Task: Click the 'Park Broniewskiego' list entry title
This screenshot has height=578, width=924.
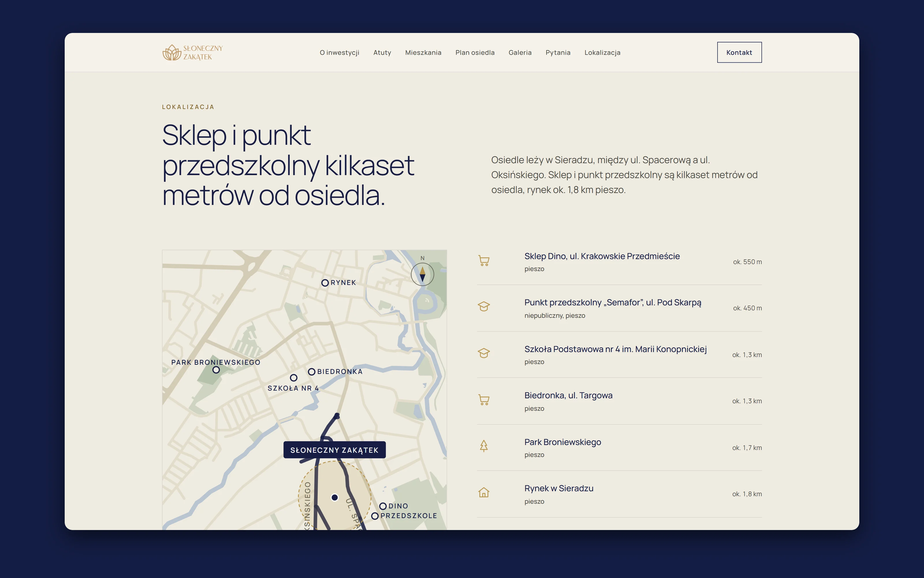Action: (x=562, y=442)
